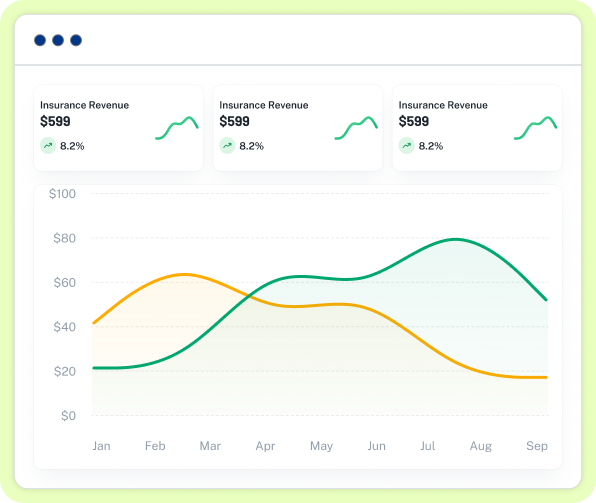Click the $40 y-axis label
Image resolution: width=596 pixels, height=503 pixels.
point(65,327)
